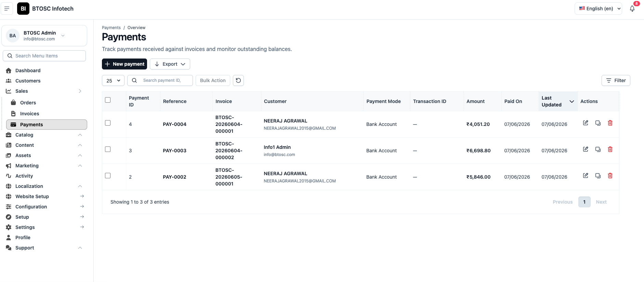Open the Filter button
The image size is (644, 282).
click(616, 80)
